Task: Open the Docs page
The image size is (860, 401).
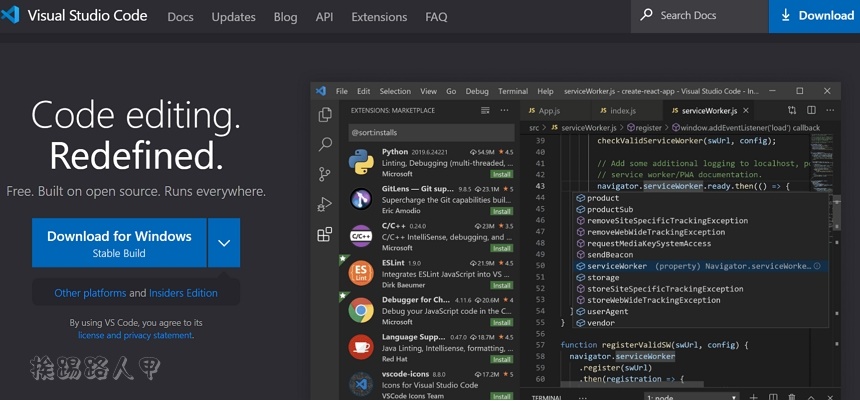Action: (x=180, y=17)
